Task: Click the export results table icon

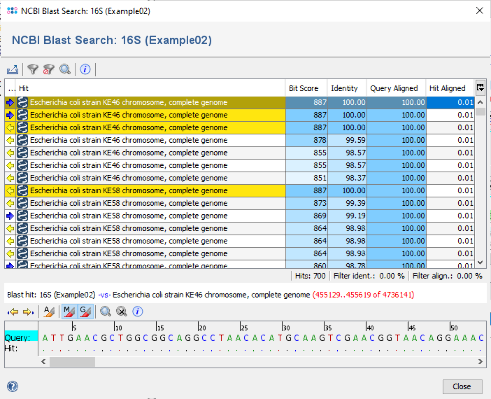Action: point(12,69)
